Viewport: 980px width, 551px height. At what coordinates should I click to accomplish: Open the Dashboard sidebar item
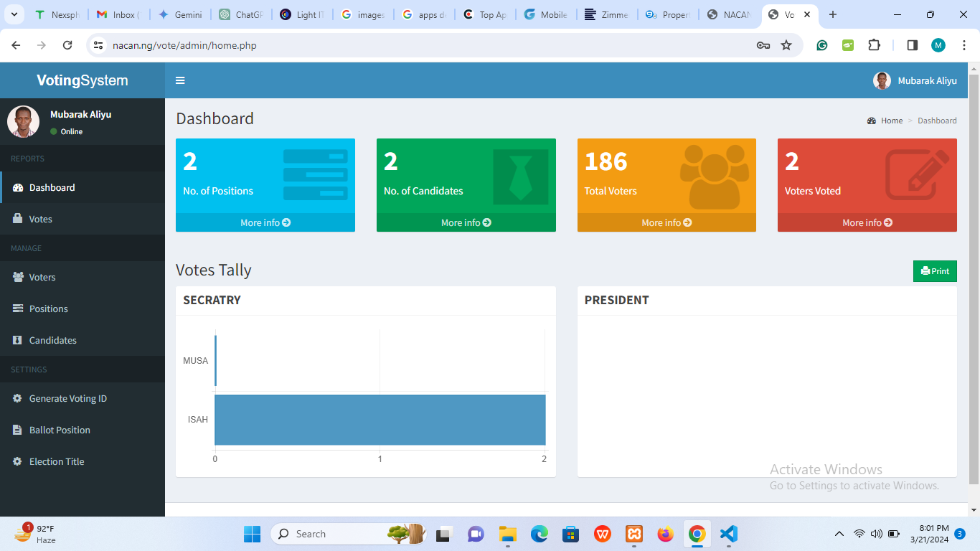(83, 187)
